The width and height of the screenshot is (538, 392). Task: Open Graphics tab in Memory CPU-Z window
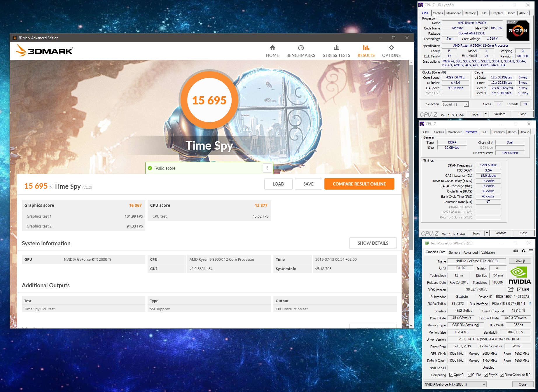498,132
